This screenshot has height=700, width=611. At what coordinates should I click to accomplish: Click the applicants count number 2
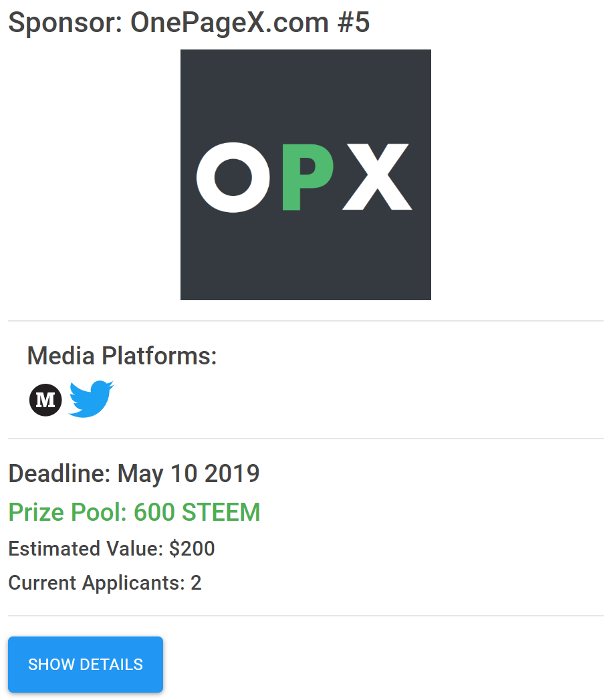tap(196, 583)
